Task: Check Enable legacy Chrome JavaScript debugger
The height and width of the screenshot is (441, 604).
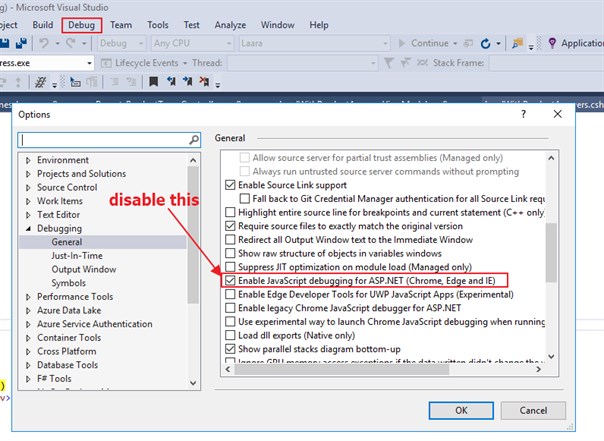Action: 230,308
